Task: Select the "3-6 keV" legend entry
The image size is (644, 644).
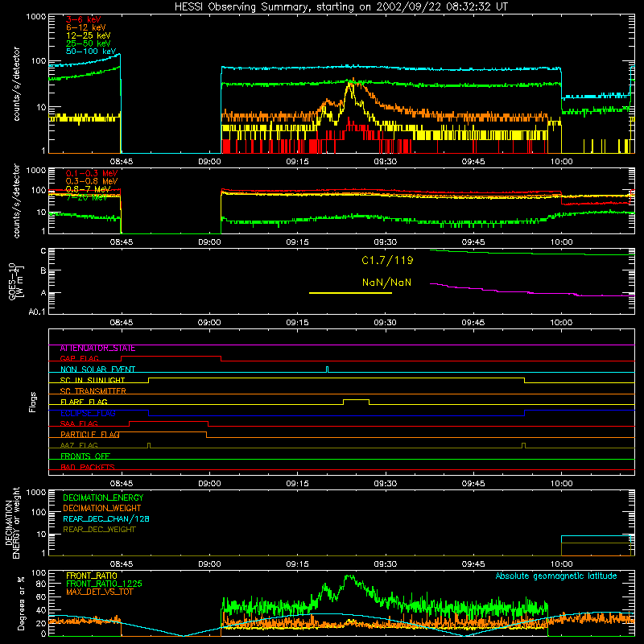Action: [83, 19]
